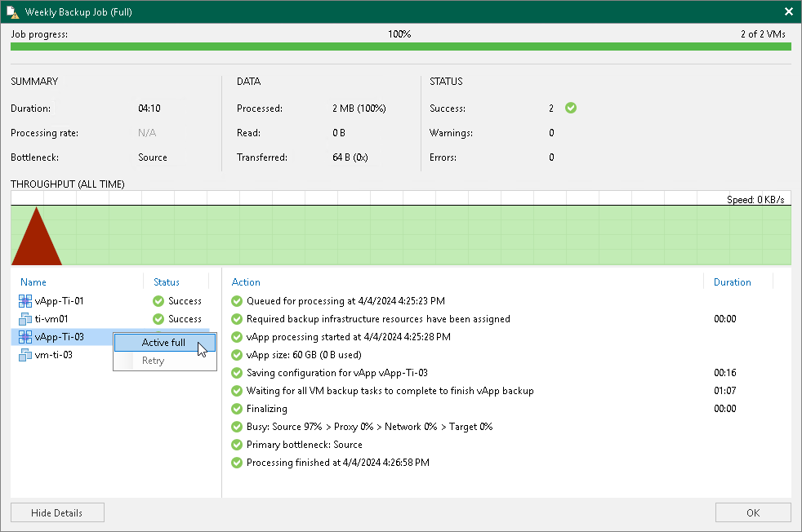Viewport: 802px width, 532px height.
Task: Choose 'Active full' from the context menu
Action: [163, 343]
